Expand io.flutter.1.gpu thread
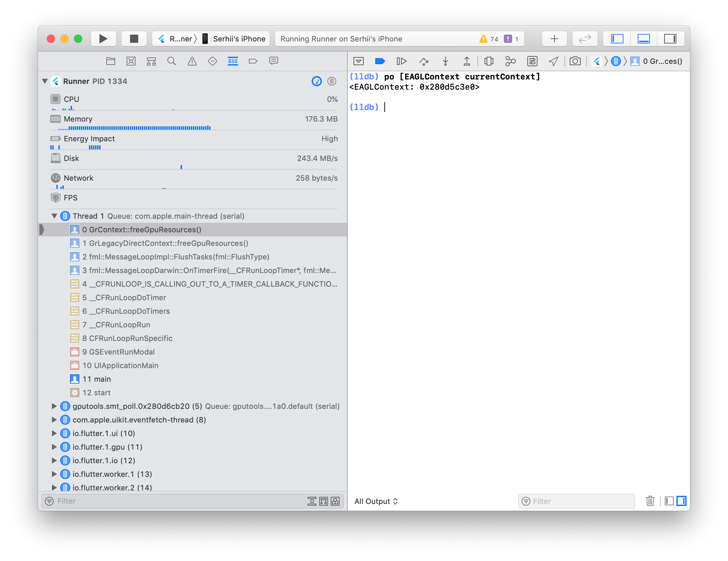 [x=54, y=447]
